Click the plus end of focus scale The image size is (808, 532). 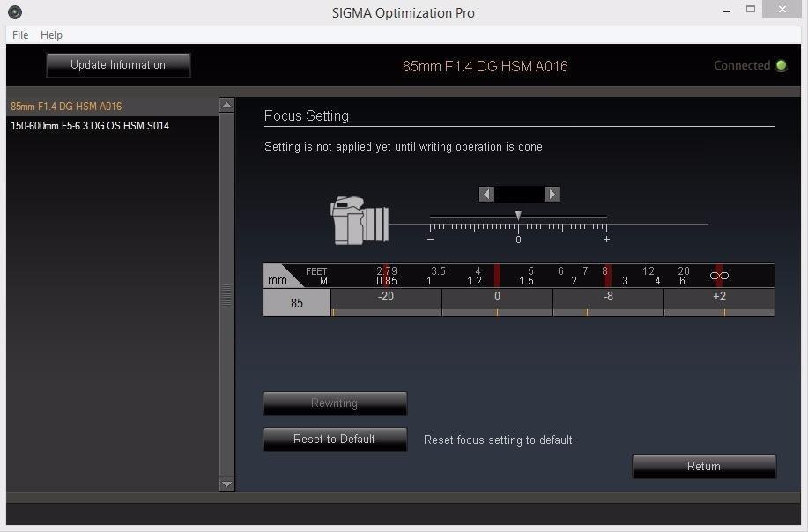coord(606,239)
